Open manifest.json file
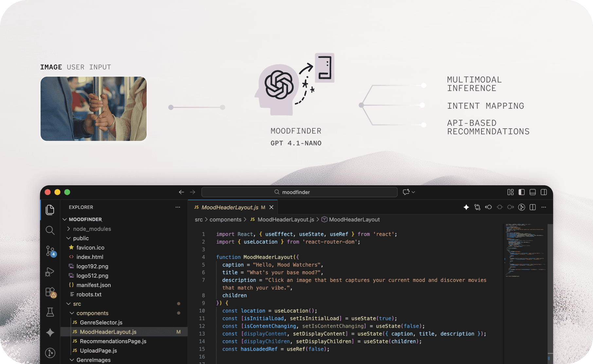The image size is (593, 364). (x=124, y=285)
